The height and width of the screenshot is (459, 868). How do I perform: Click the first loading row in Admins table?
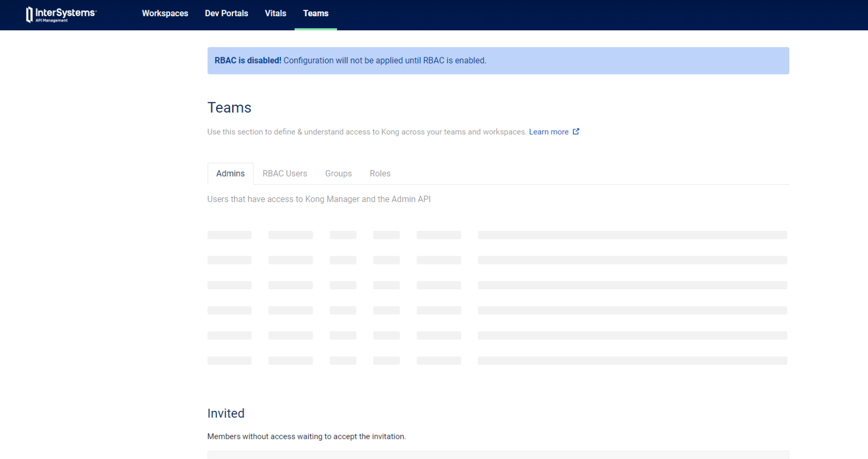[497, 235]
